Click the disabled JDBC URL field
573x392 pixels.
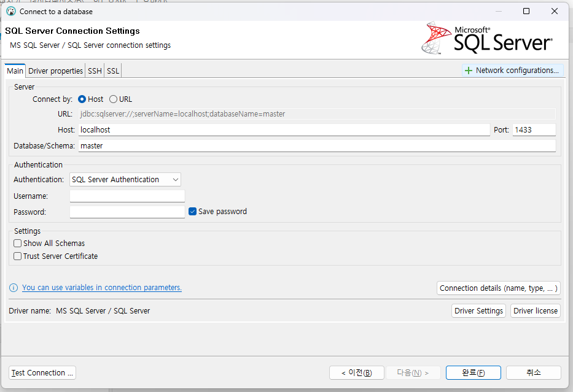[x=317, y=114]
